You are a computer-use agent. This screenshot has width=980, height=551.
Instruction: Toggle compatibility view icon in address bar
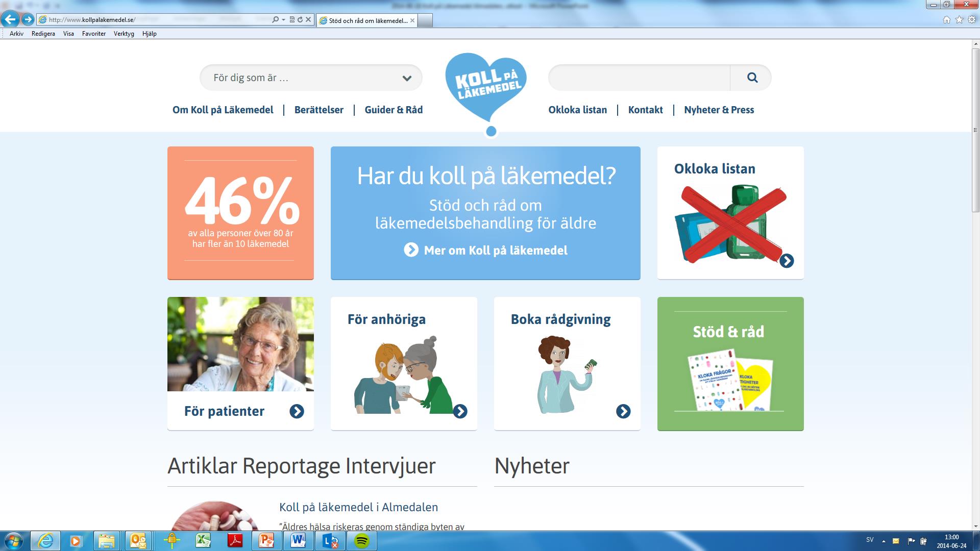tap(292, 20)
